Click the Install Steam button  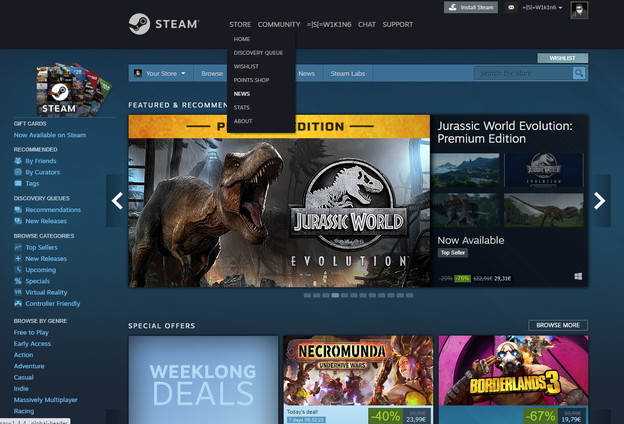click(470, 8)
